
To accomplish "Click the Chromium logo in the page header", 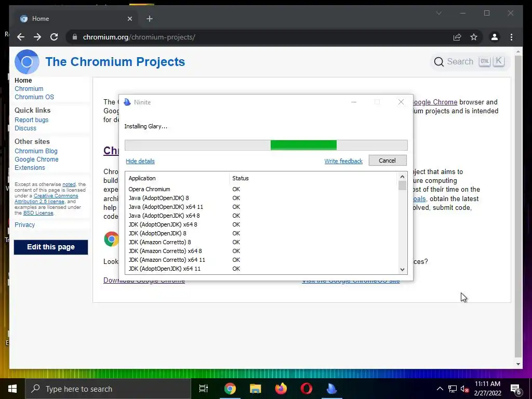I will [27, 62].
